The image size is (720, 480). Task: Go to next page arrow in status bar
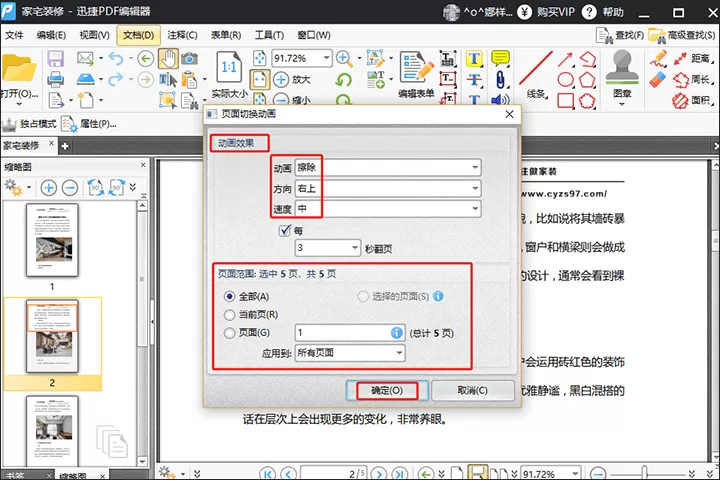378,474
